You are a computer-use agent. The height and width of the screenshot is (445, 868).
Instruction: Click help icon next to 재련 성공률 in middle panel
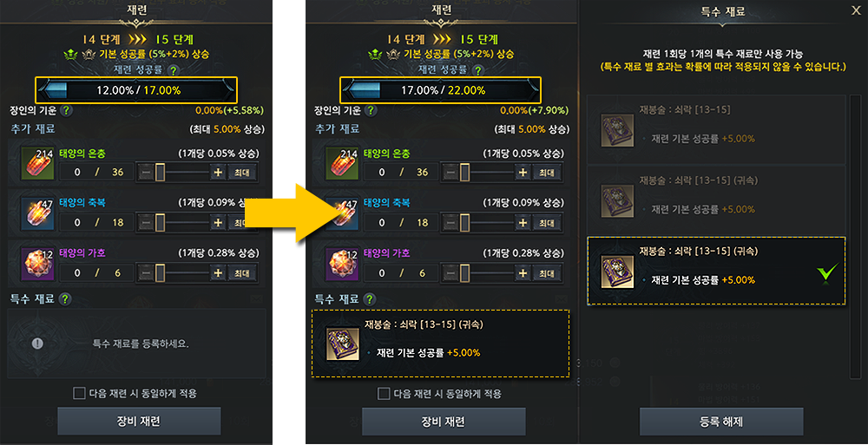(477, 71)
